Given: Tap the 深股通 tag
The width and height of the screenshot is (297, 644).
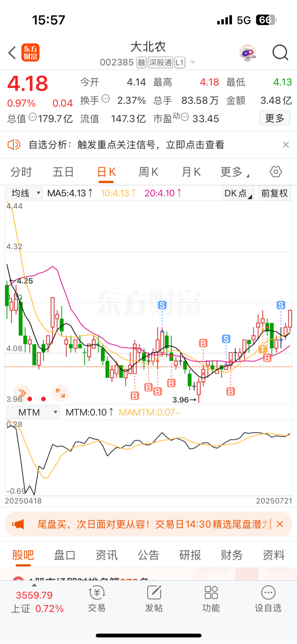Looking at the screenshot, I should (160, 62).
